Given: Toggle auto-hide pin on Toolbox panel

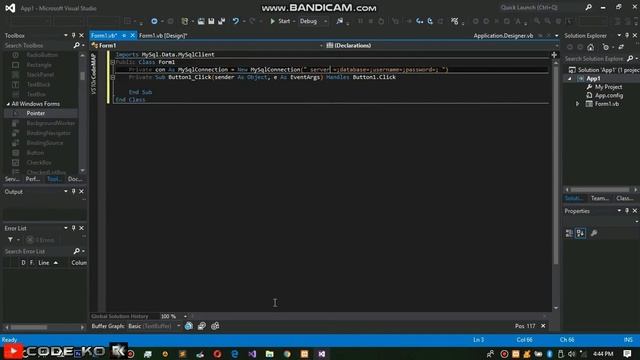Looking at the screenshot, I should pyautogui.click(x=73, y=36).
